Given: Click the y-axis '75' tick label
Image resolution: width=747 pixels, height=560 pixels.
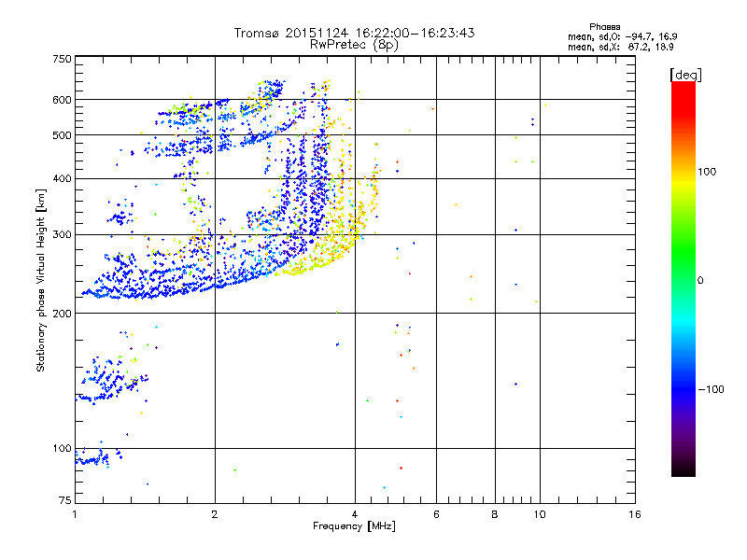Looking at the screenshot, I should (x=65, y=500).
